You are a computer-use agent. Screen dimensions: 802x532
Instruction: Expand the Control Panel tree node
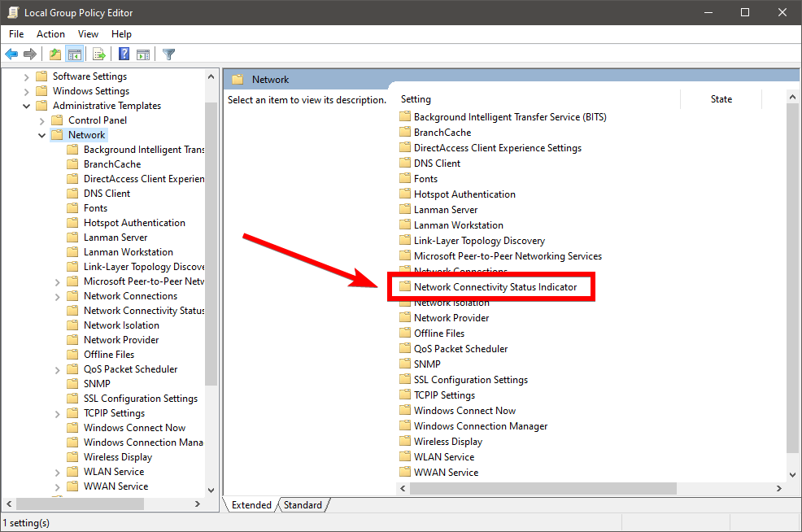41,120
